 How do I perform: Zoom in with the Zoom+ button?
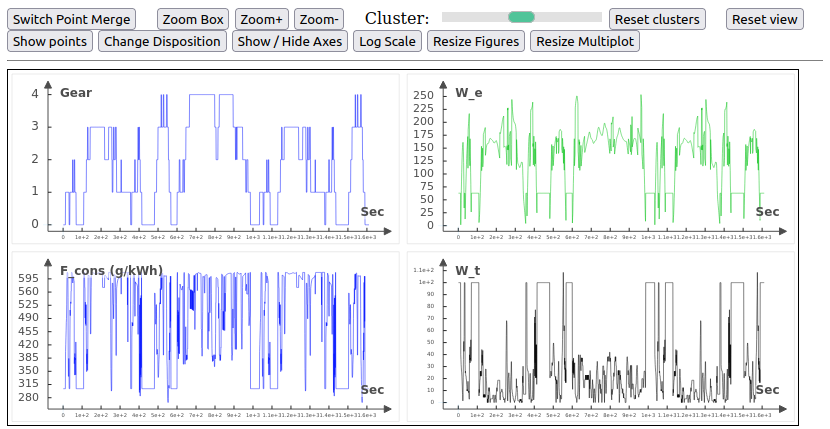(x=261, y=19)
